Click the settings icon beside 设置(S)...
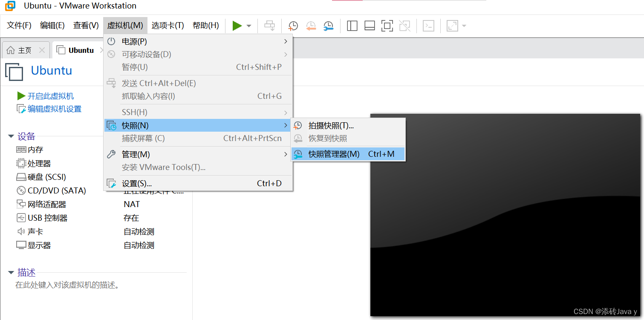The width and height of the screenshot is (644, 320). tap(111, 184)
